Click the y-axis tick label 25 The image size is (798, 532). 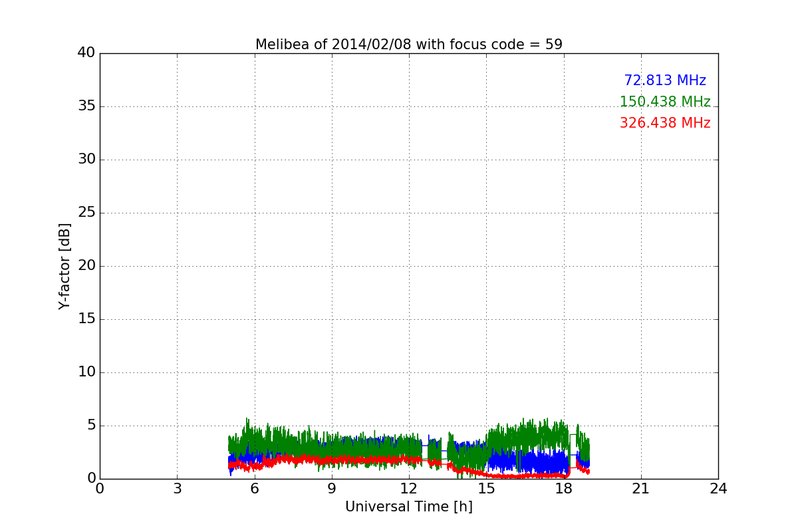click(x=86, y=213)
